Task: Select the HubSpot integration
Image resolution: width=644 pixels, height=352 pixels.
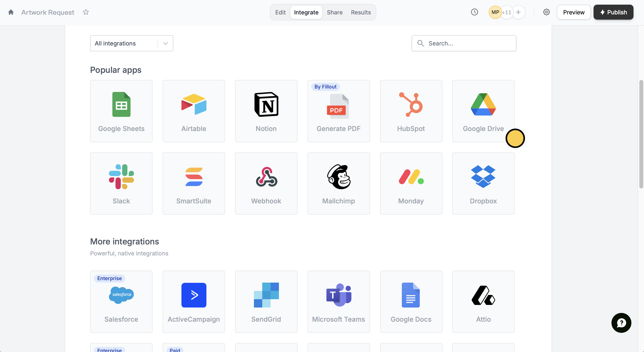Action: [411, 111]
